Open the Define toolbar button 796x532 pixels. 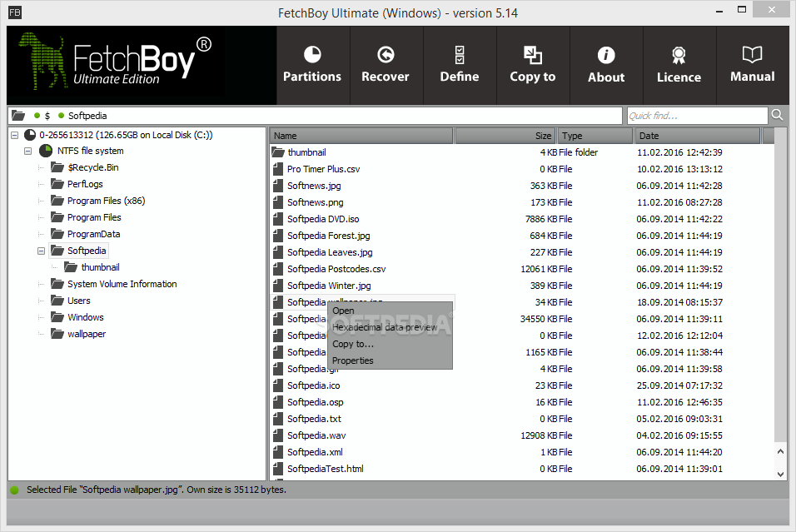460,65
